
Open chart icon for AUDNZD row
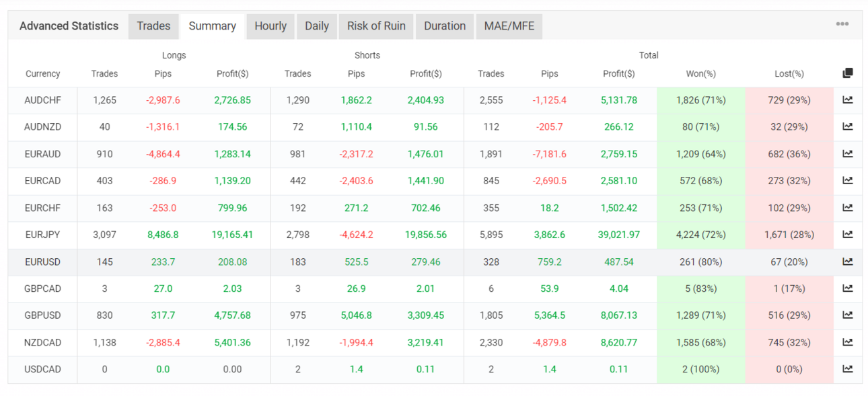coord(847,127)
